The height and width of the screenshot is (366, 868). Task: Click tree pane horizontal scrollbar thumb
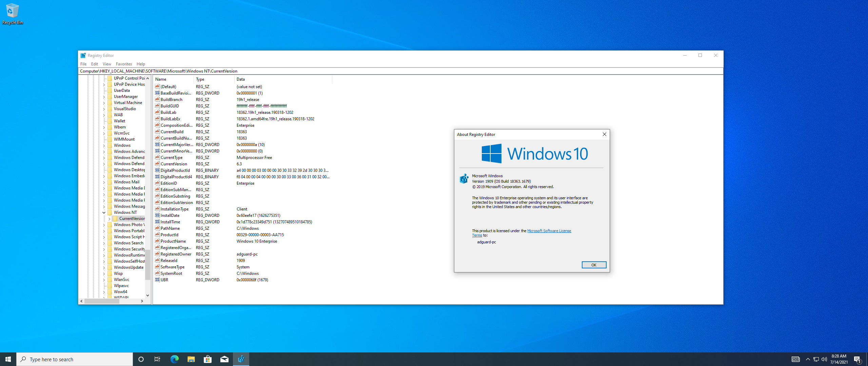(x=102, y=301)
